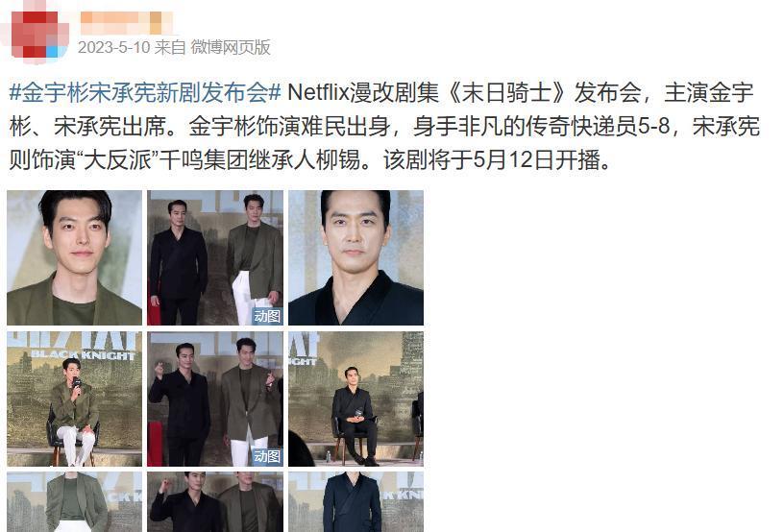Click the BLACK KNIGHT backdrop text in photo
This screenshot has width=784, height=532.
pos(83,355)
